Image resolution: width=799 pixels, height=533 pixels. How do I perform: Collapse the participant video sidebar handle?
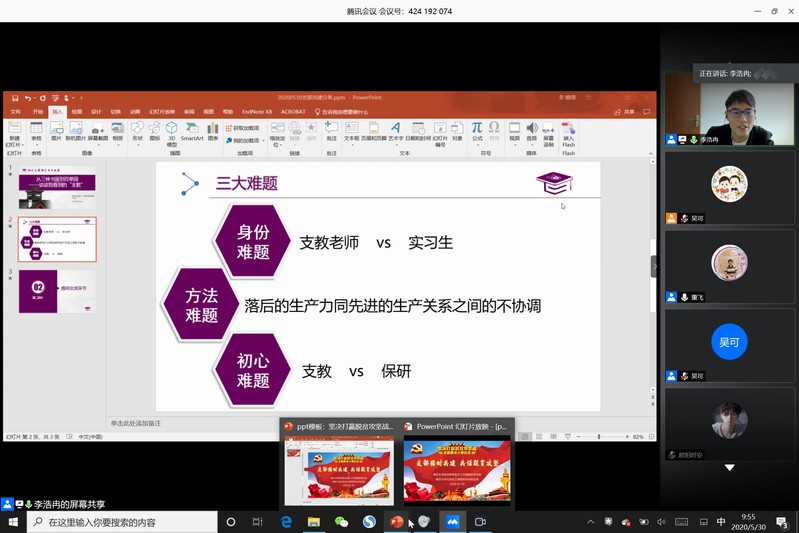coord(654,266)
